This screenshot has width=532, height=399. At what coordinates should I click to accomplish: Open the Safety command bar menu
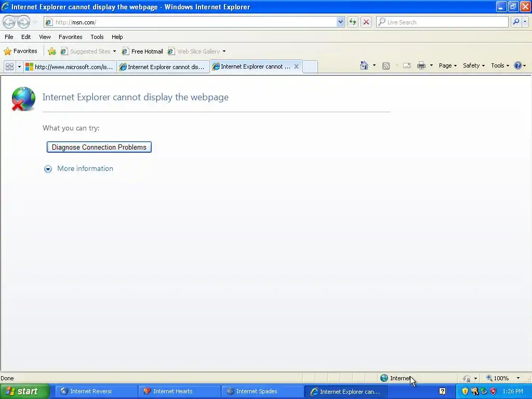click(x=474, y=65)
